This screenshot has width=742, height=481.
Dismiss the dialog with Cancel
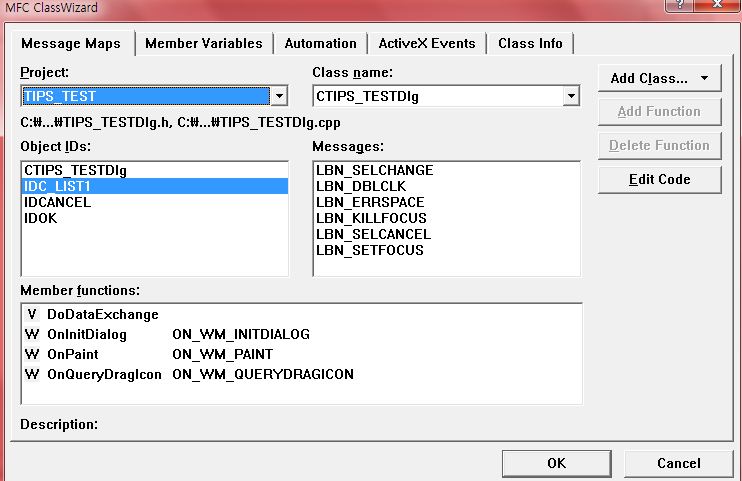pyautogui.click(x=678, y=463)
